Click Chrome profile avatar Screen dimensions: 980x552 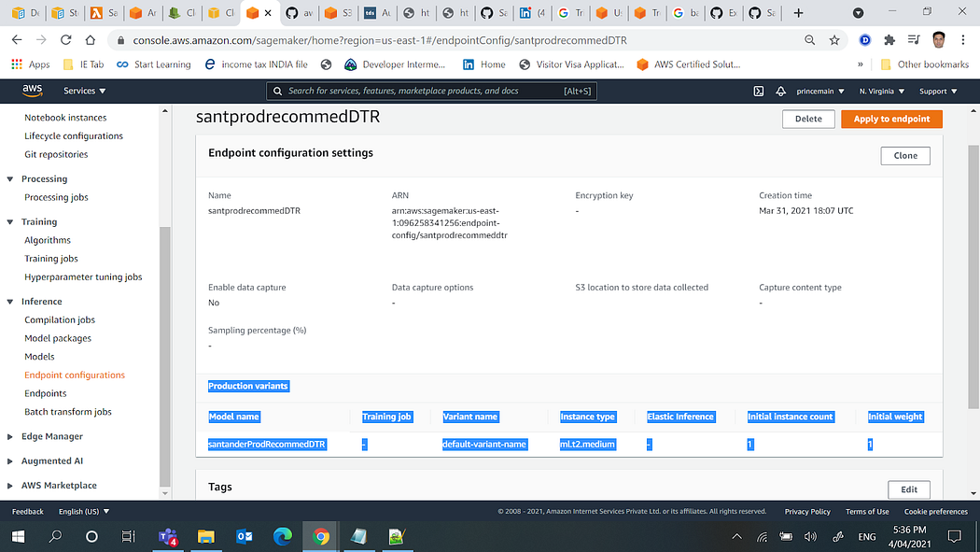point(938,40)
